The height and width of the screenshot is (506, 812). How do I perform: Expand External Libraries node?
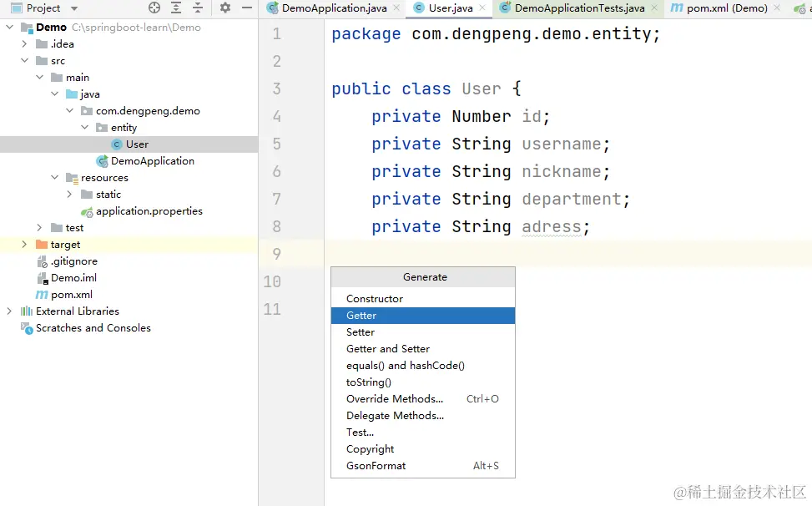tap(9, 311)
